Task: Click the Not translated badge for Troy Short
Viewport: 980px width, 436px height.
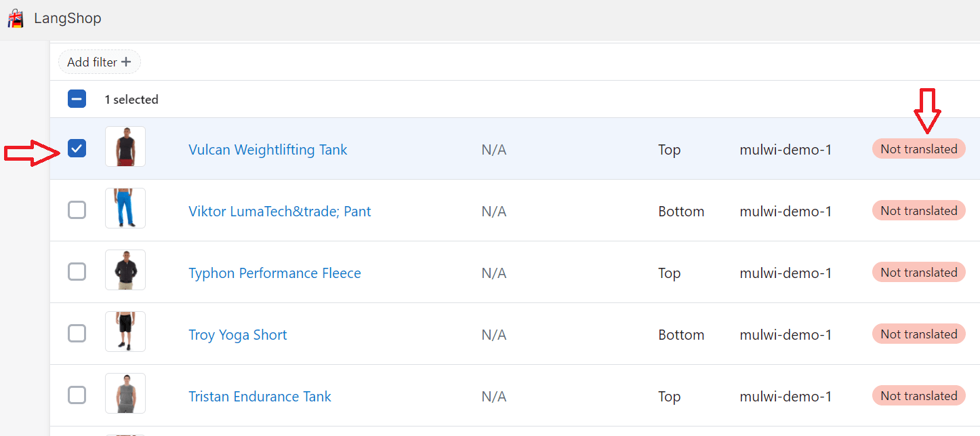Action: pyautogui.click(x=918, y=334)
